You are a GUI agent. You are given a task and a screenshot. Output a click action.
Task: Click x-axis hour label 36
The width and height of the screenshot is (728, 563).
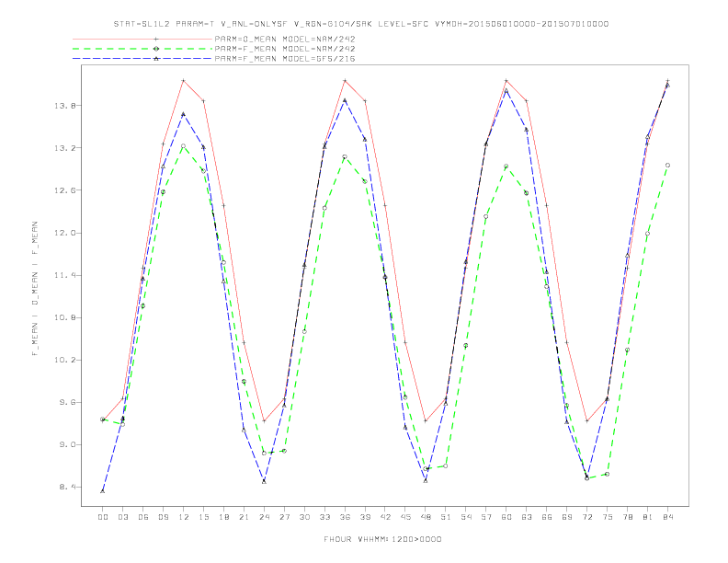345,517
